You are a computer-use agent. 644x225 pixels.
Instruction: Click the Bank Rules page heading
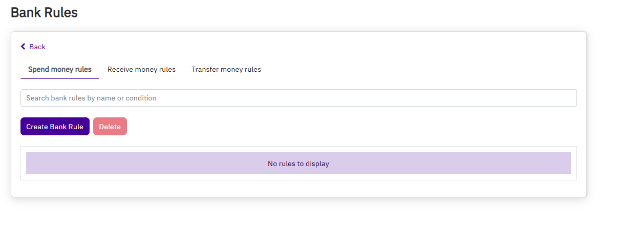[44, 13]
